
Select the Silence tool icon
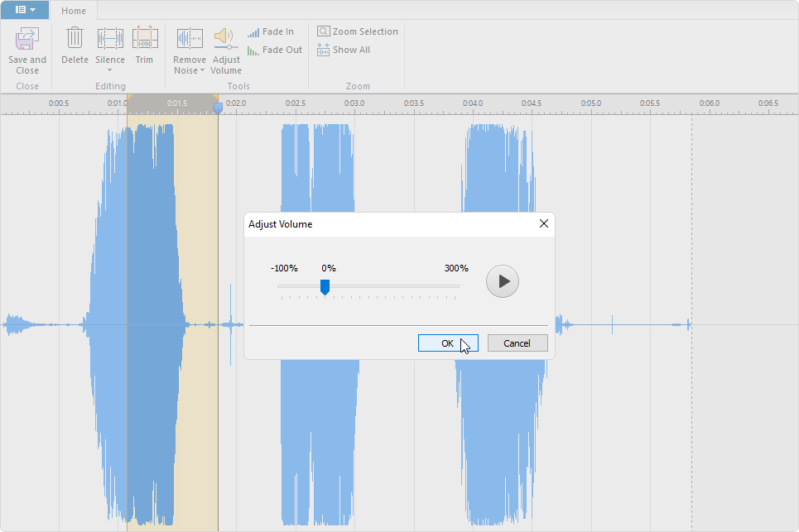pos(110,38)
